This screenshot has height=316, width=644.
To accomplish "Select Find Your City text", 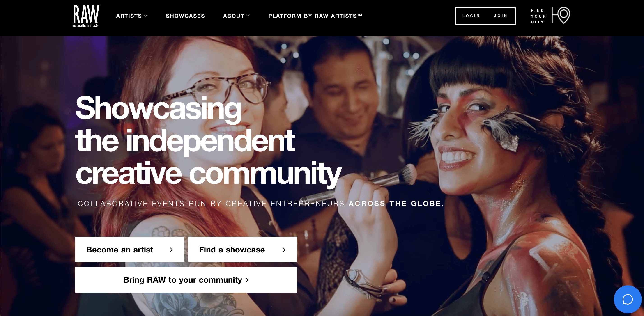I will point(538,16).
